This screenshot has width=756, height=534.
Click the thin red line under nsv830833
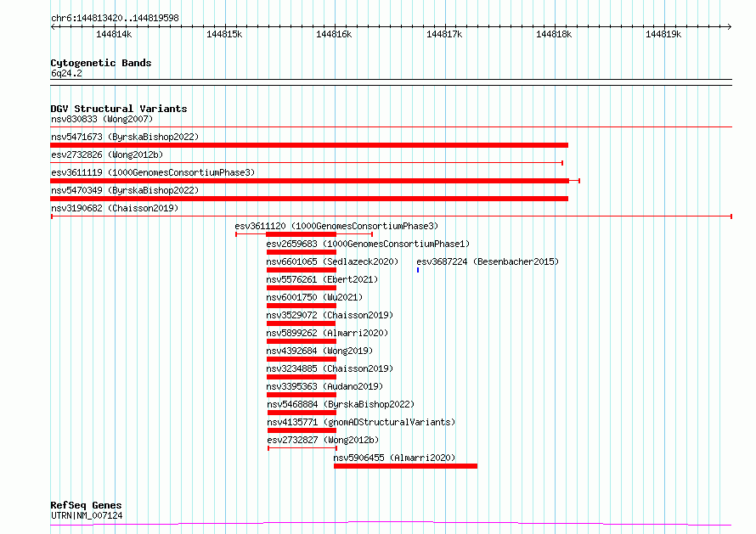coord(391,127)
